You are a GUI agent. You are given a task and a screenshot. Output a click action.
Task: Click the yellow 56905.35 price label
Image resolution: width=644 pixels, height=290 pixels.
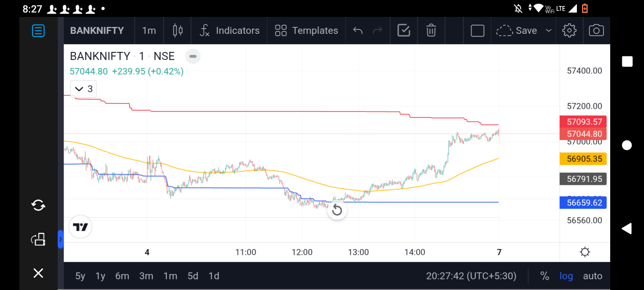tap(583, 159)
